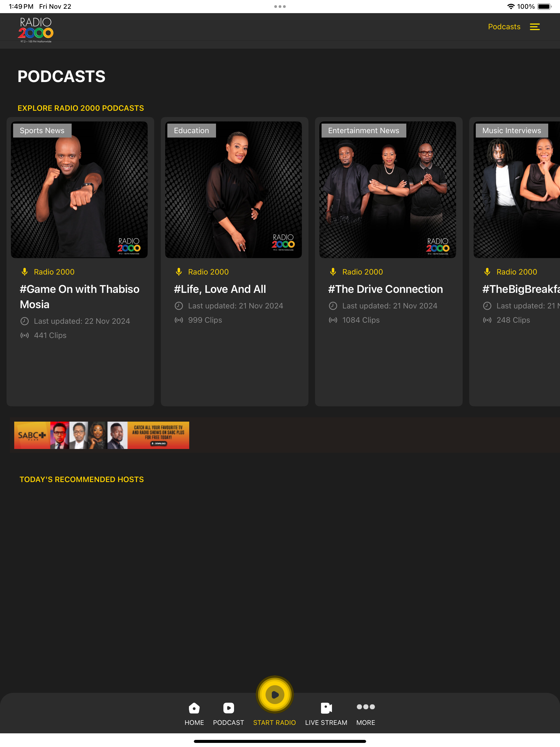Open #The Drive Connection podcast title
The image size is (560, 747).
[385, 289]
